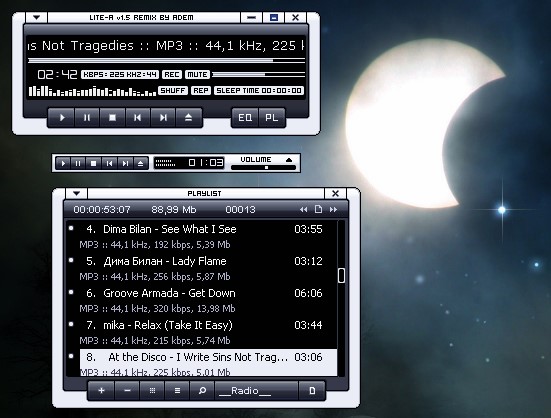Viewport: 551px width, 418px height.
Task: Click the playlist vertical scrollbar handle
Action: [341, 275]
